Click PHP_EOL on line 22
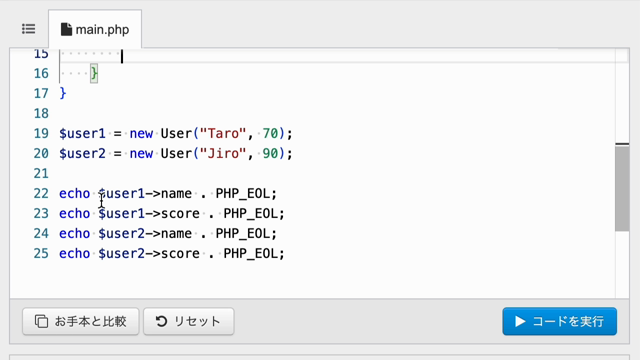The image size is (640, 360). [x=242, y=193]
